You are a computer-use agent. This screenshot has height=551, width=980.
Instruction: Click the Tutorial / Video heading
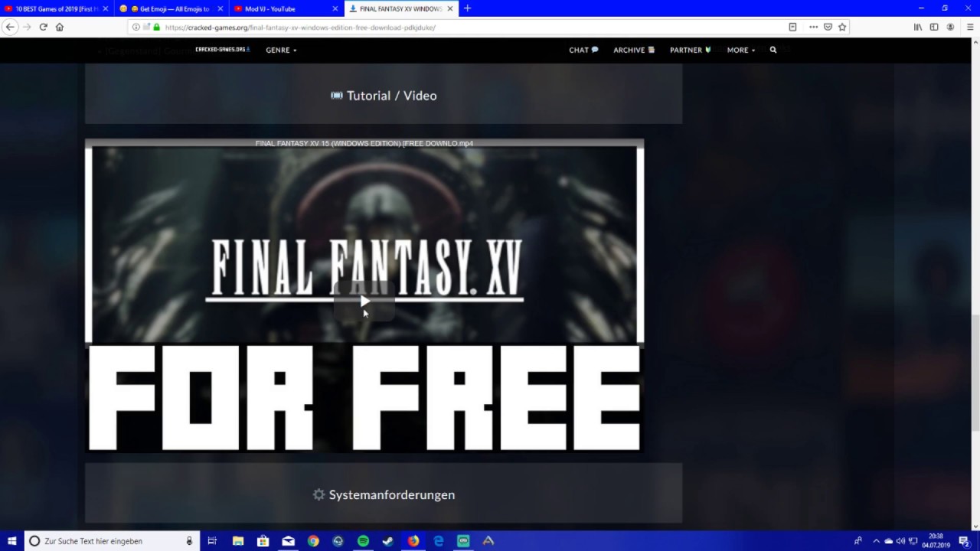click(384, 96)
